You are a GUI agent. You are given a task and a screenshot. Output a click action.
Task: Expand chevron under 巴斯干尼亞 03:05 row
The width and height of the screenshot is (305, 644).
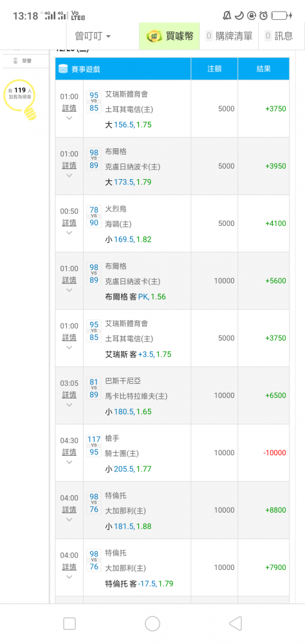point(69,405)
